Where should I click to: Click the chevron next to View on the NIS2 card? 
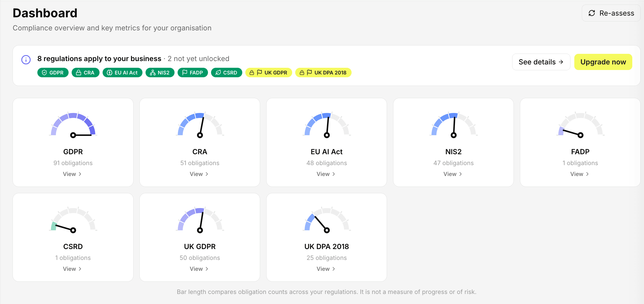[461, 174]
